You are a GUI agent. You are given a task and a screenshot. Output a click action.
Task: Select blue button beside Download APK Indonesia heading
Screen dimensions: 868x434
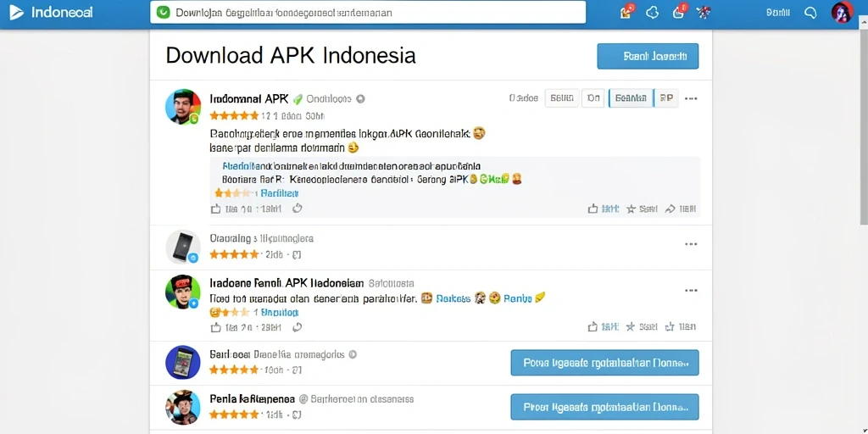[x=648, y=56]
